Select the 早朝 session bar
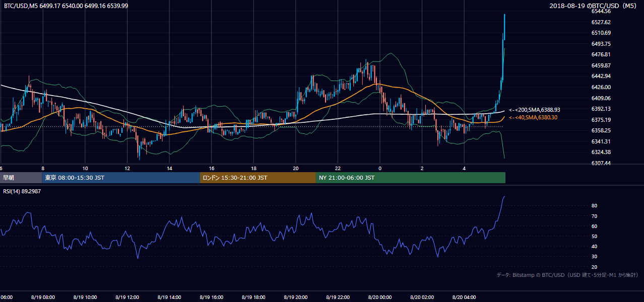644x302 pixels. (21, 178)
